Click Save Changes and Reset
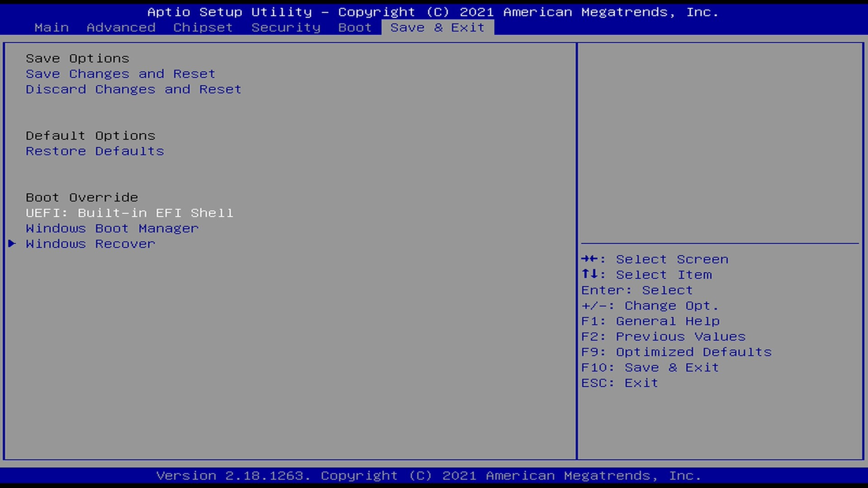Screen dimensions: 868x488 pyautogui.click(x=120, y=73)
